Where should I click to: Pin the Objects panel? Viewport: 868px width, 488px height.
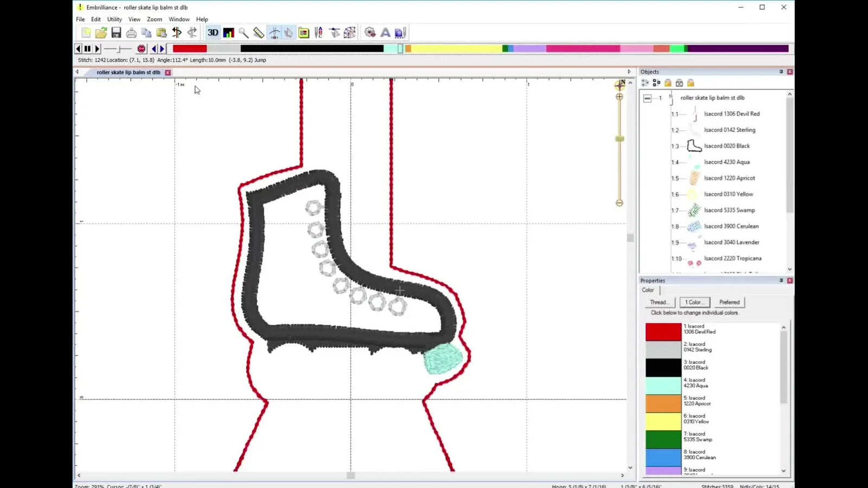(781, 72)
